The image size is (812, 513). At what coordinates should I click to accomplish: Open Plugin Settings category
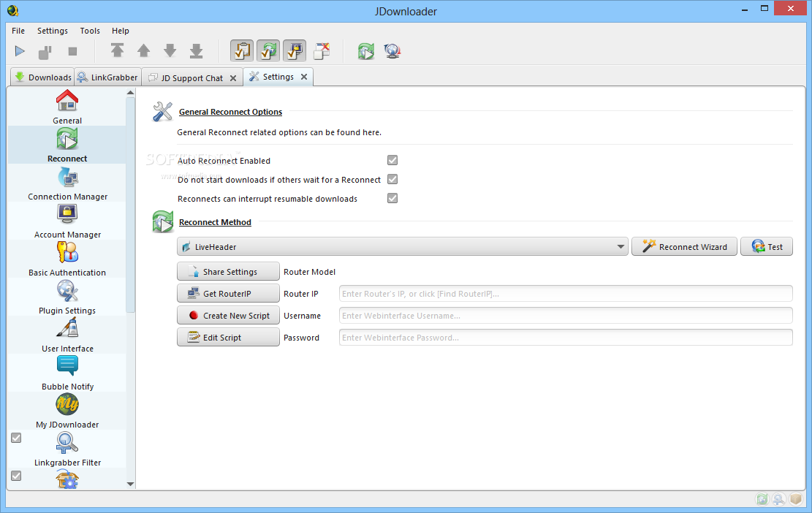(67, 297)
